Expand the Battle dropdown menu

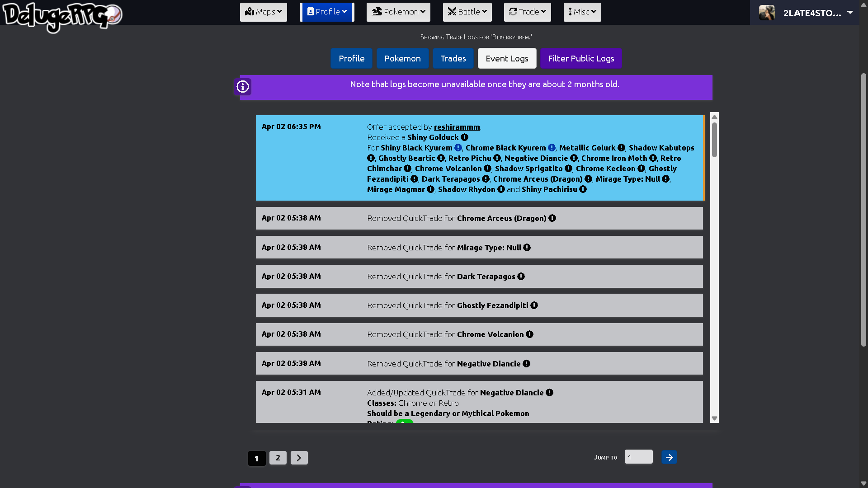pos(467,12)
